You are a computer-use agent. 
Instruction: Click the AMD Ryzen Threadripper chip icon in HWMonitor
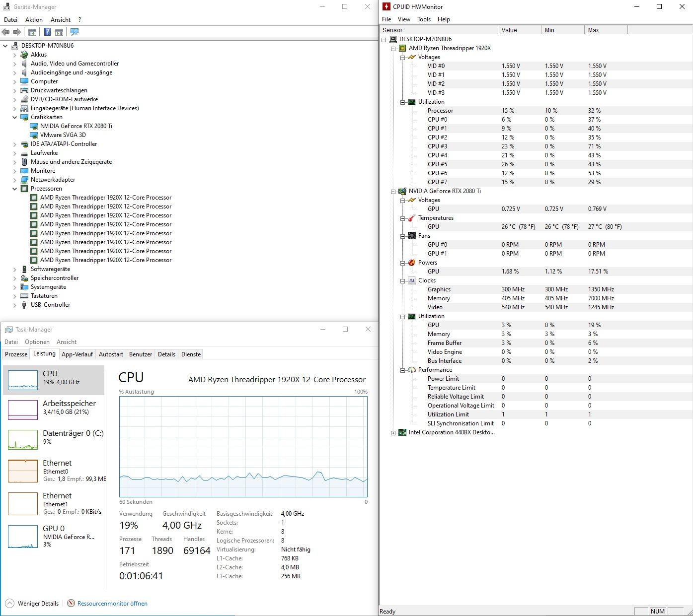coord(402,48)
